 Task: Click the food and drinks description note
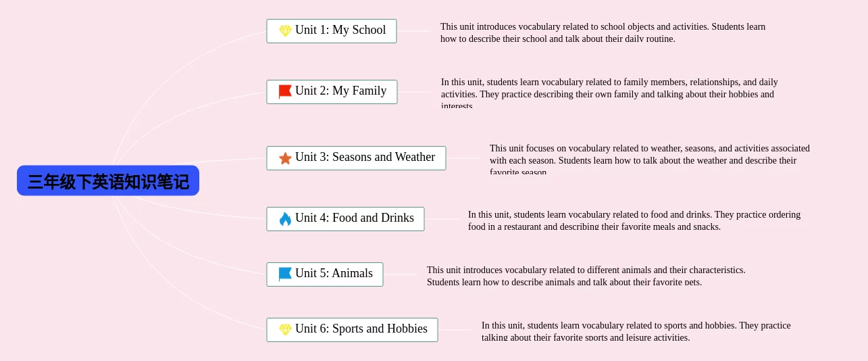634,220
